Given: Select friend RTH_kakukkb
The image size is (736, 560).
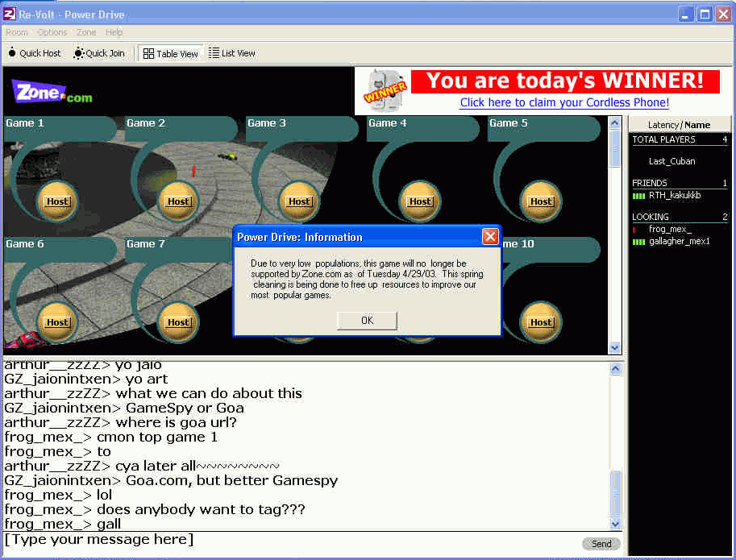Looking at the screenshot, I should pos(675,195).
